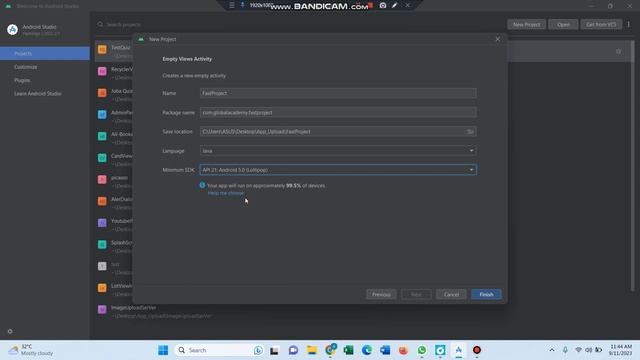Screen dimensions: 640x360
Task: Click the Android Studio taskbar icon
Action: pos(459,350)
